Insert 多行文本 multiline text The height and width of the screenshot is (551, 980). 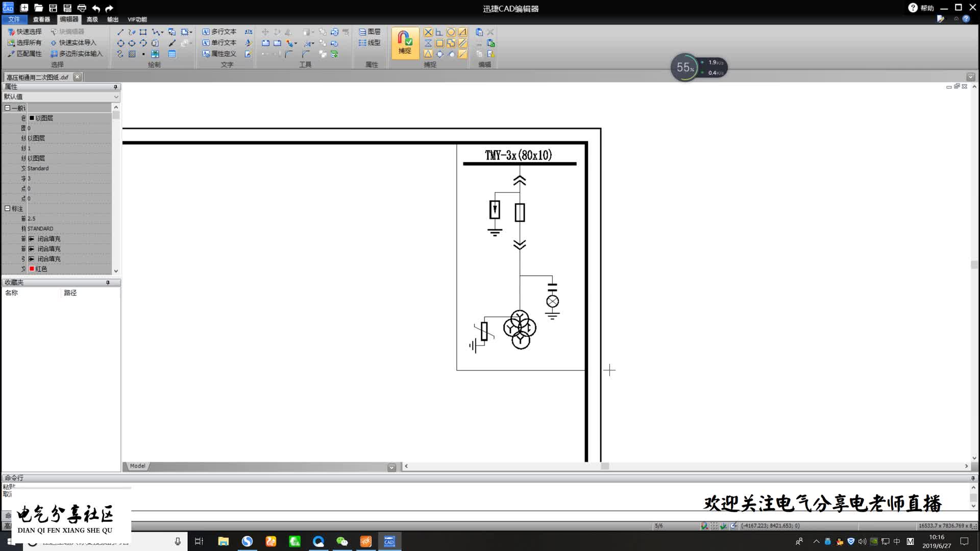[219, 32]
